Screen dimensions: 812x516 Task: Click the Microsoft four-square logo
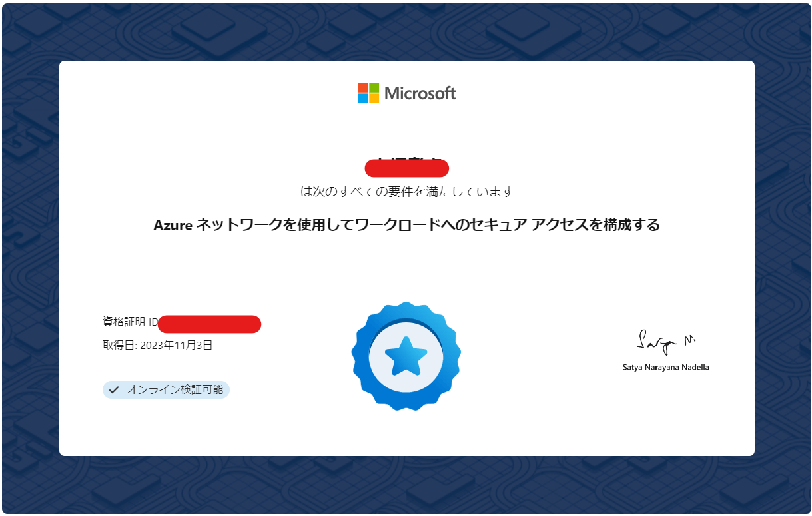pos(368,93)
